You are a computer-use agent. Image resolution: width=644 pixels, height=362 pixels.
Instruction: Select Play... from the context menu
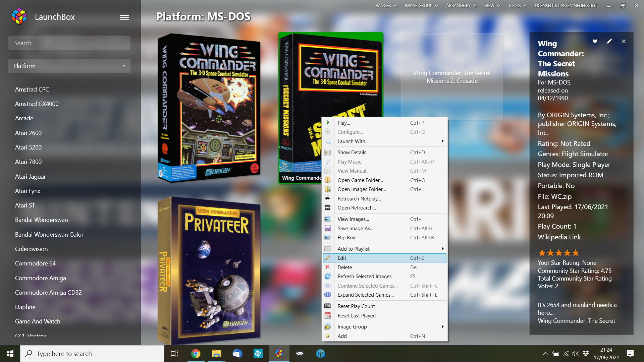385,123
